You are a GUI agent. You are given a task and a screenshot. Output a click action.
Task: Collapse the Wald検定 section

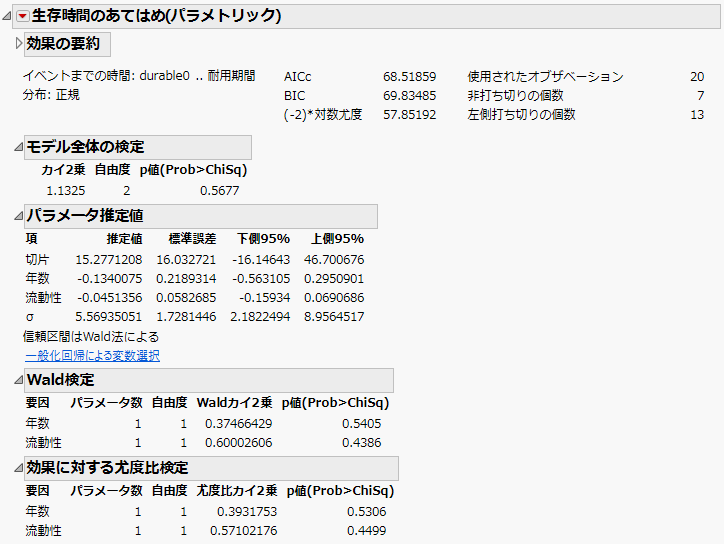coord(18,380)
